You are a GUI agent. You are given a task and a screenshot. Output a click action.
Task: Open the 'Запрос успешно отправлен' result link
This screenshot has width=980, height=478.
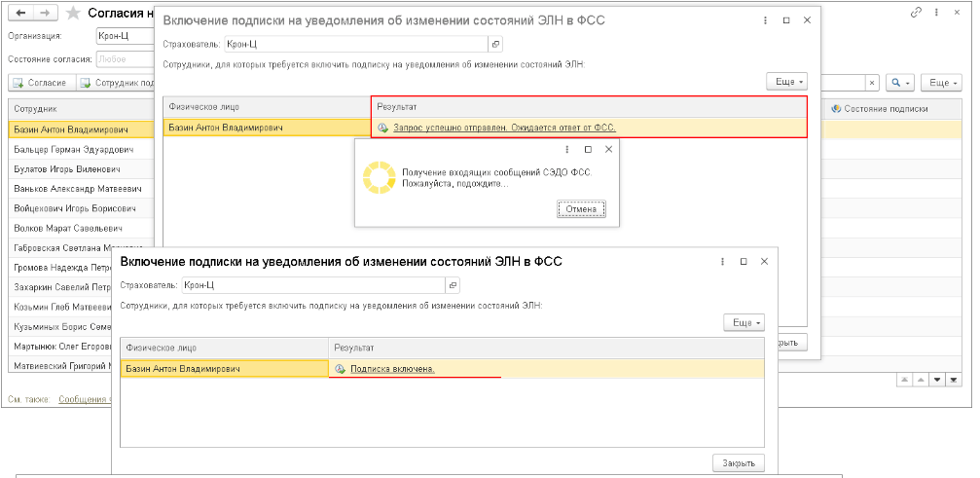pos(503,128)
